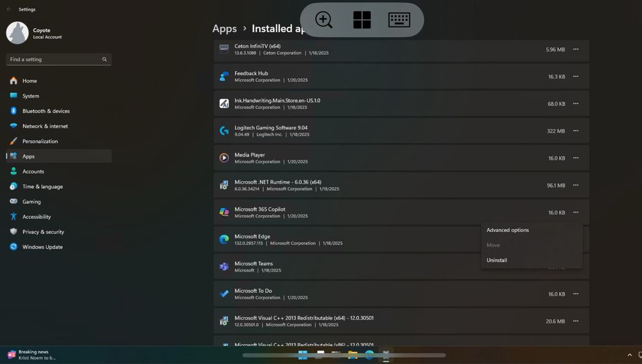Open Personalization settings
Screen dimensions: 642x364
(58, 141)
